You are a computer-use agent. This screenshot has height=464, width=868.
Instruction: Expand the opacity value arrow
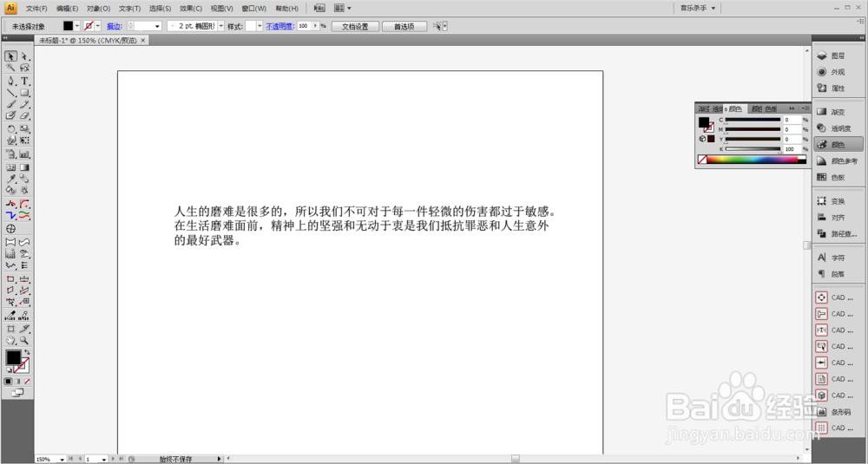click(x=316, y=26)
